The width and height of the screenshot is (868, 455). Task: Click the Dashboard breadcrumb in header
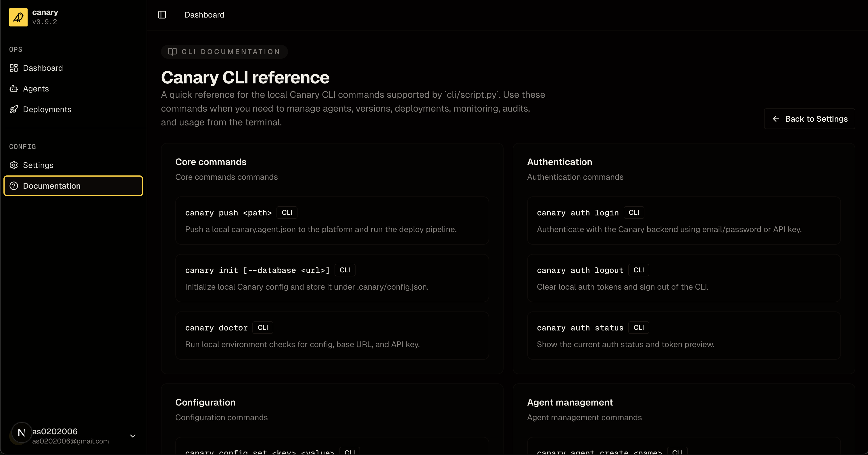coord(204,15)
